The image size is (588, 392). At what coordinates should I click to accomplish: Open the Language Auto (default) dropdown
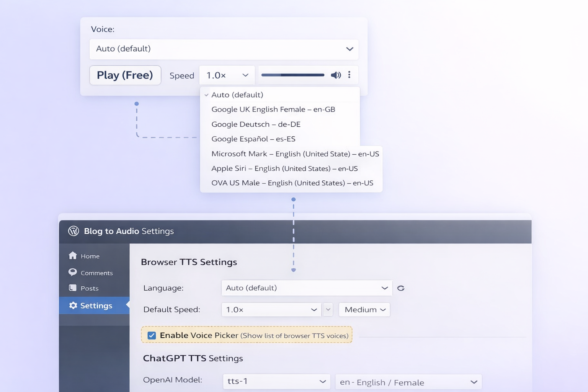[307, 288]
